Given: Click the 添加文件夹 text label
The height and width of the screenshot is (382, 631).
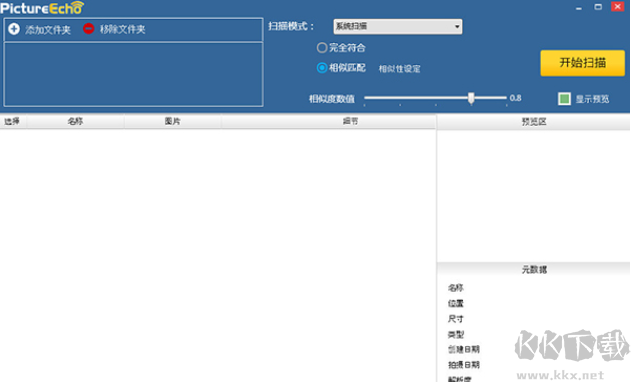Looking at the screenshot, I should click(x=48, y=29).
